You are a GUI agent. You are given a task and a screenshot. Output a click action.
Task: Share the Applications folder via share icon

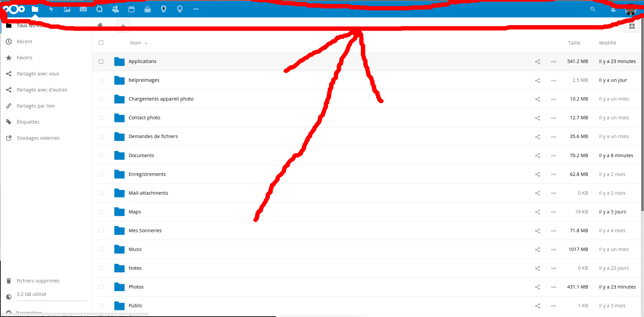[537, 62]
